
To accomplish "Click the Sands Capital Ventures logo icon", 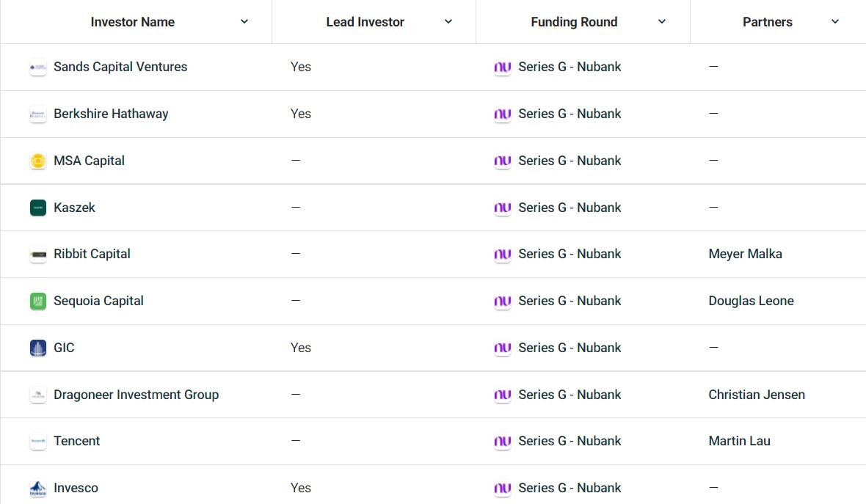I will click(38, 67).
